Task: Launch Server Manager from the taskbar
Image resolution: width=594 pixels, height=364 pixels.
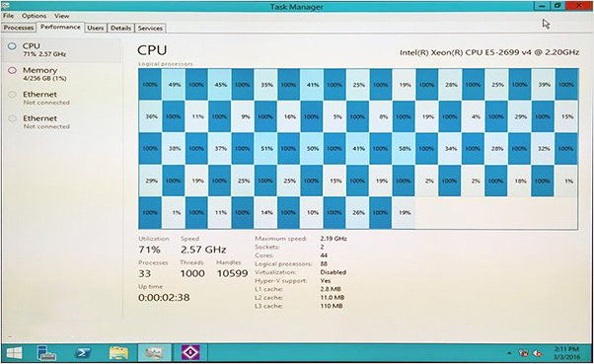Action: coord(47,353)
